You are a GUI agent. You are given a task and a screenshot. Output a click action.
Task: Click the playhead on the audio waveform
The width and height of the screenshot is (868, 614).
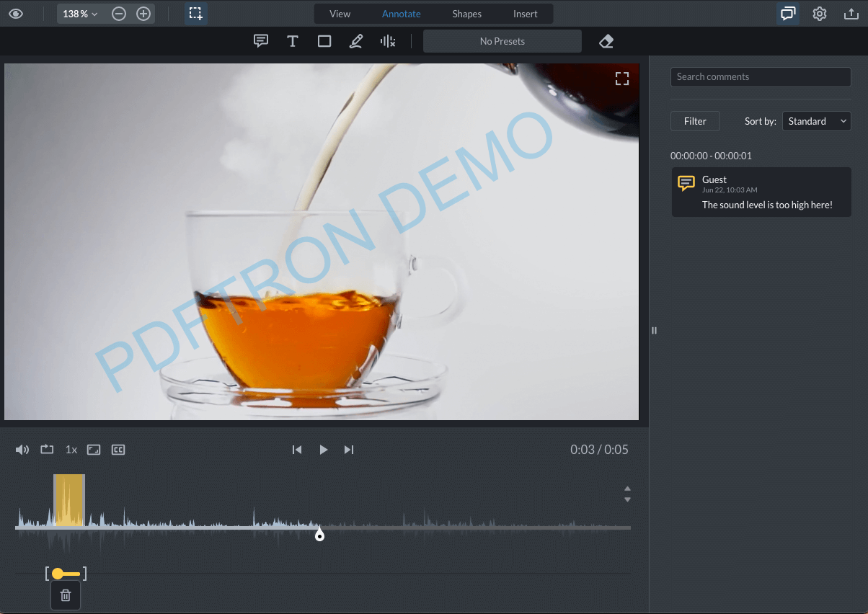pyautogui.click(x=319, y=535)
